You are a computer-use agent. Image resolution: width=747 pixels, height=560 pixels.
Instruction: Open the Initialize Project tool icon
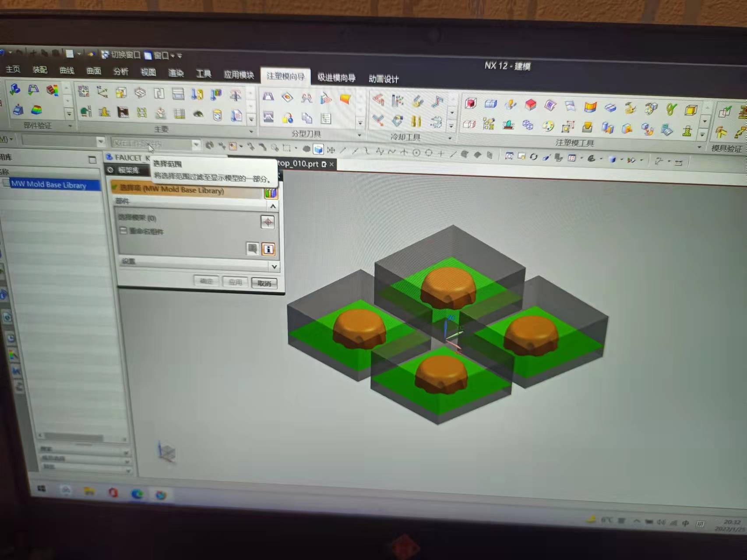(83, 91)
